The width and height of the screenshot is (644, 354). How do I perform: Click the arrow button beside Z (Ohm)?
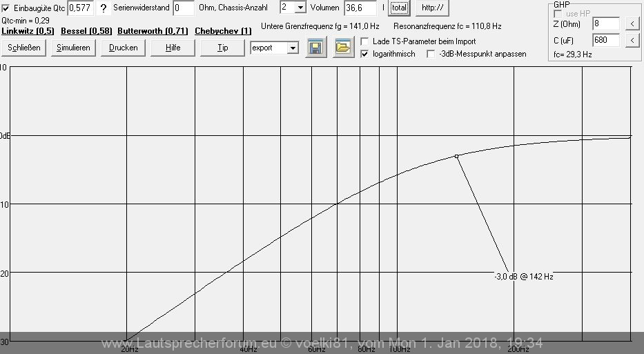[632, 24]
